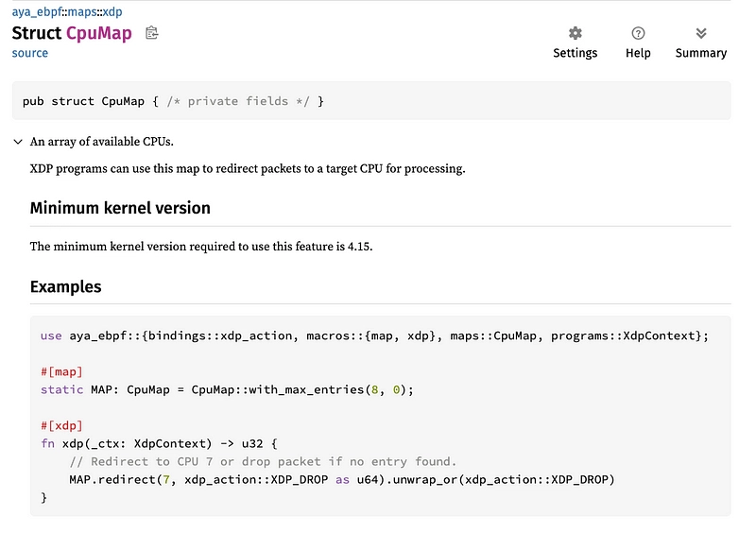Click the Summary text label
756x533 pixels.
tap(701, 53)
